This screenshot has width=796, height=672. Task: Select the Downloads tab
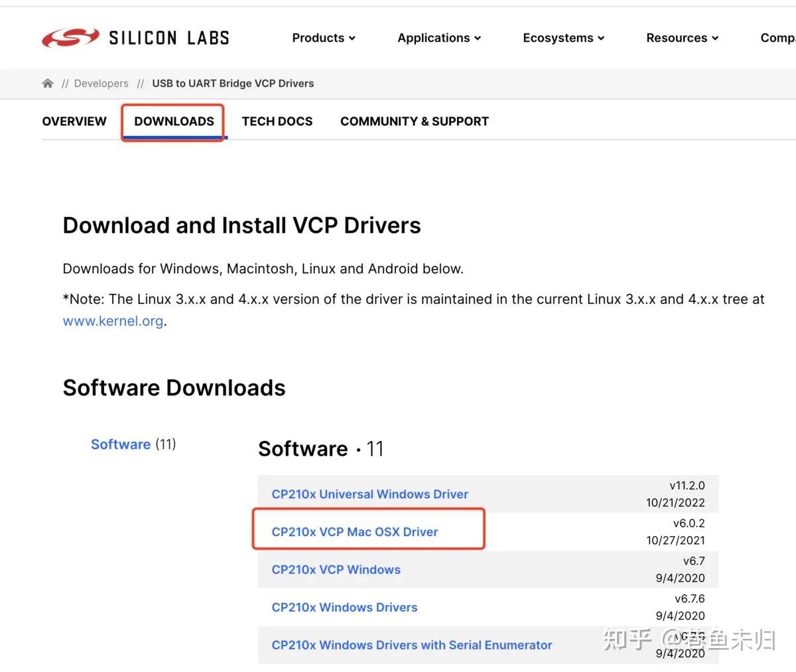coord(174,121)
